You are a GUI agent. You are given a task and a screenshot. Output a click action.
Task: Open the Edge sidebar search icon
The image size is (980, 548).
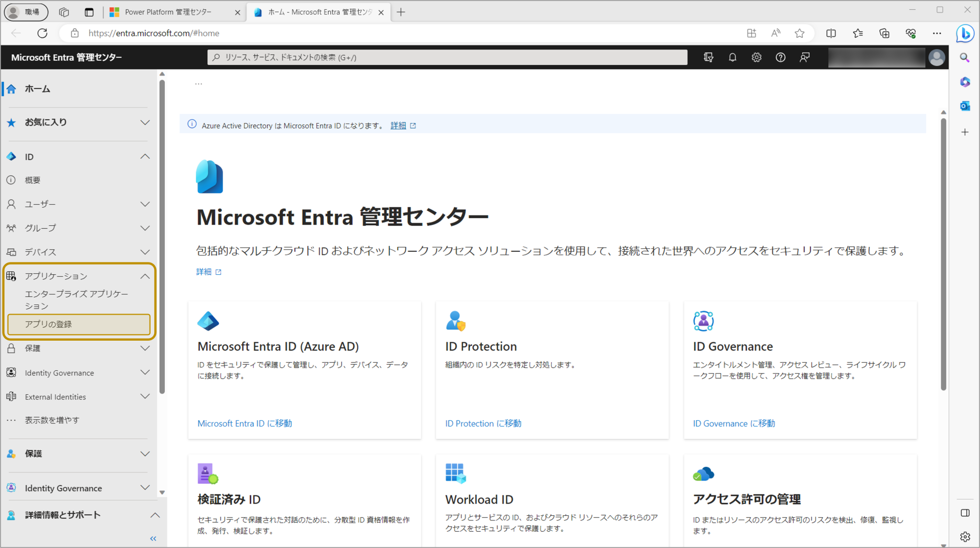click(x=965, y=58)
